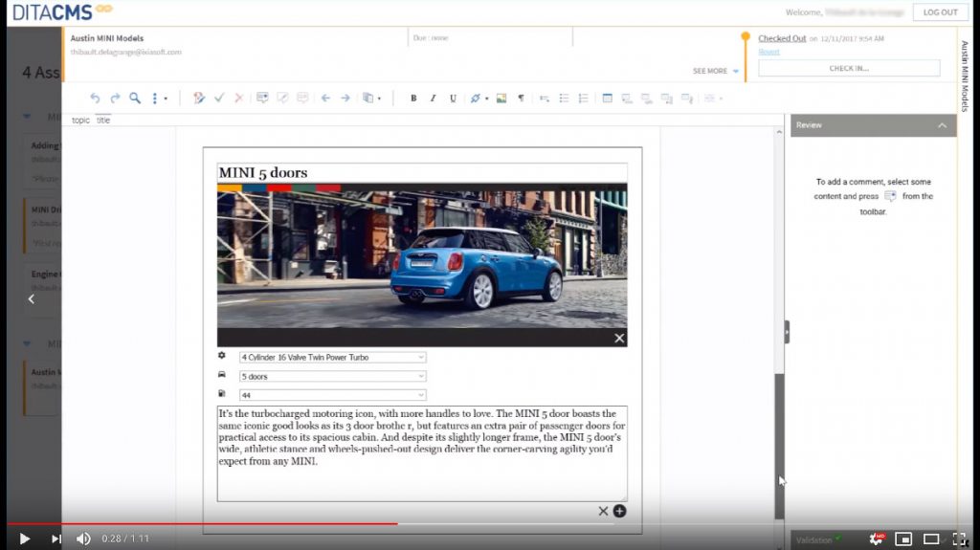
Task: Collapse side panel with the handle beside the scrollbar
Action: (787, 332)
